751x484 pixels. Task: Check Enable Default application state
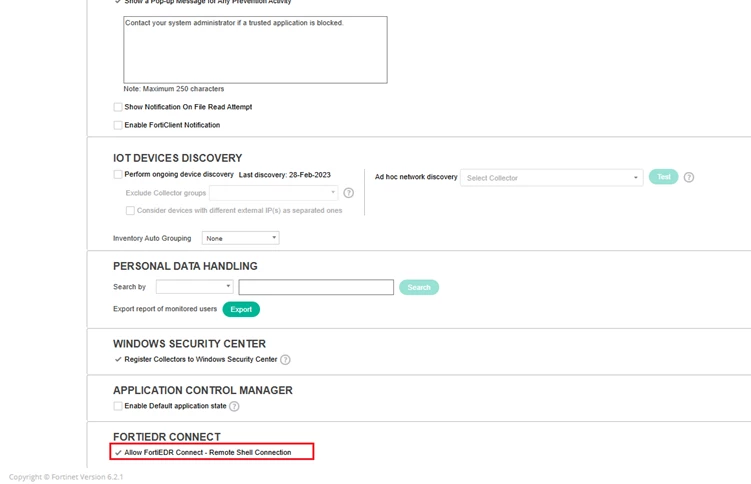coord(118,406)
